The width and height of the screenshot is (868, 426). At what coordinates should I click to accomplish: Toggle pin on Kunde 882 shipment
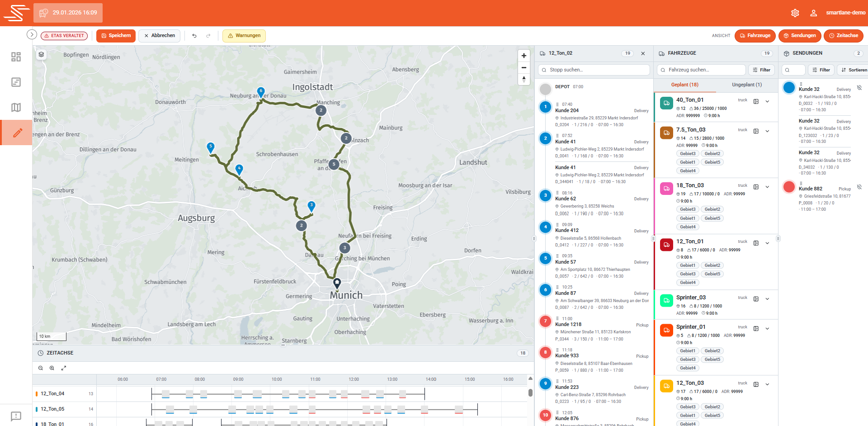pyautogui.click(x=859, y=187)
